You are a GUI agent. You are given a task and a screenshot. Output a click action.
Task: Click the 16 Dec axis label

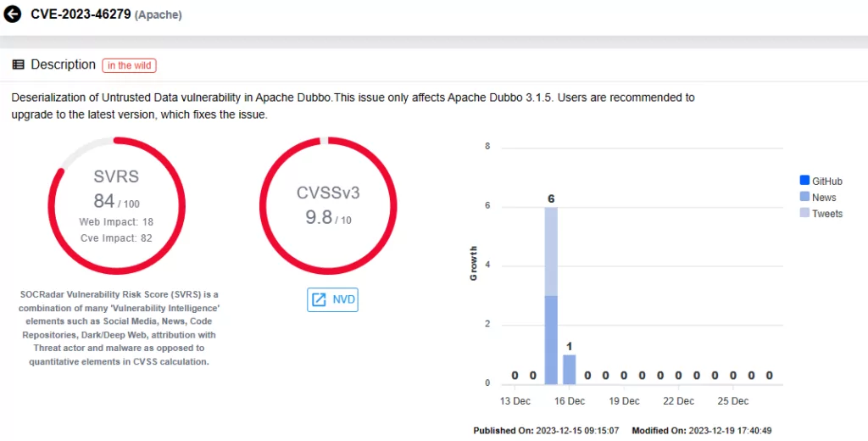click(x=569, y=401)
